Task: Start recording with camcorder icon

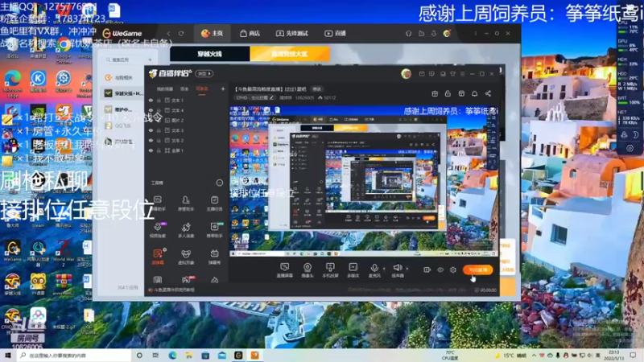Action: coord(427,269)
